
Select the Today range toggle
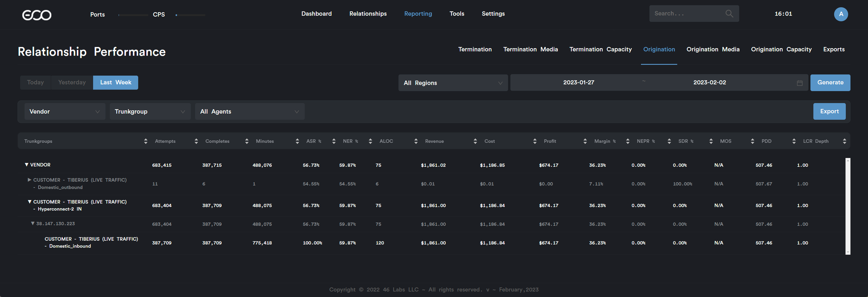tap(35, 82)
